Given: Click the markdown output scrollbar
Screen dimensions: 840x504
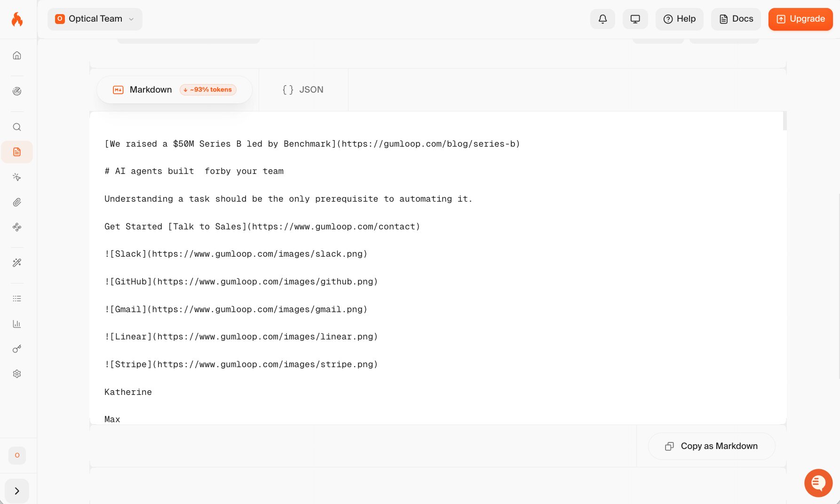Looking at the screenshot, I should [785, 121].
